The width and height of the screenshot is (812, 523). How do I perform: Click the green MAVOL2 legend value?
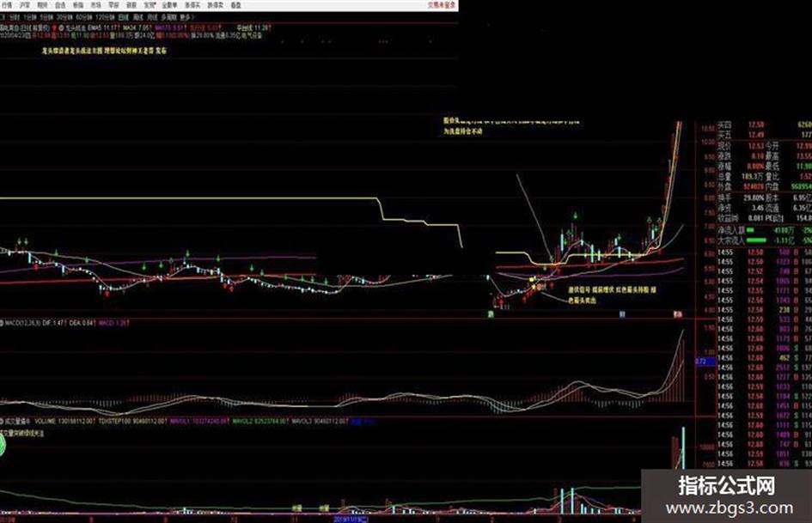click(260, 422)
